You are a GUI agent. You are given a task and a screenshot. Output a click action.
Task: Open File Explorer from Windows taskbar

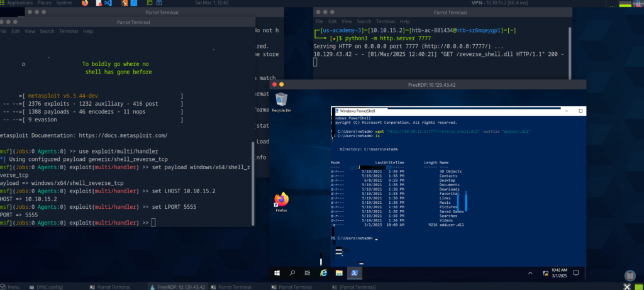pos(339,273)
